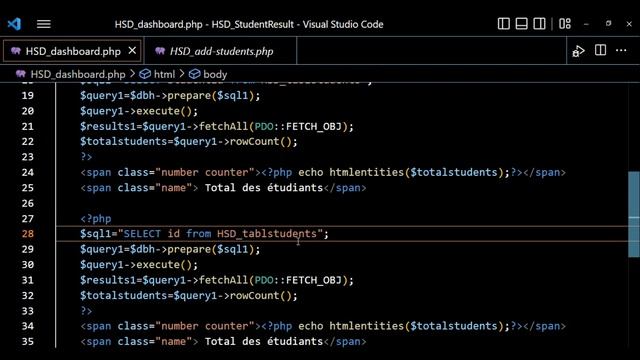Click line number 19 in the gutter
640x360 pixels.
(x=28, y=96)
